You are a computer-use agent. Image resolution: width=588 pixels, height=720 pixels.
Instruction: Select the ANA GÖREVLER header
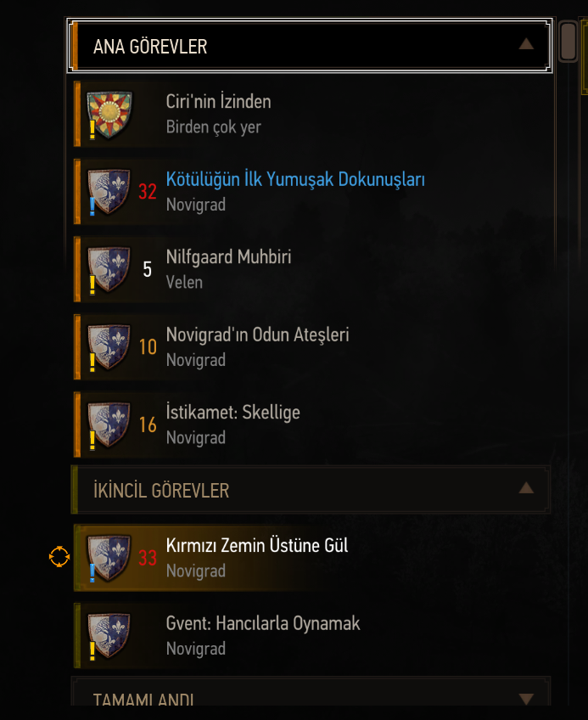tap(310, 46)
